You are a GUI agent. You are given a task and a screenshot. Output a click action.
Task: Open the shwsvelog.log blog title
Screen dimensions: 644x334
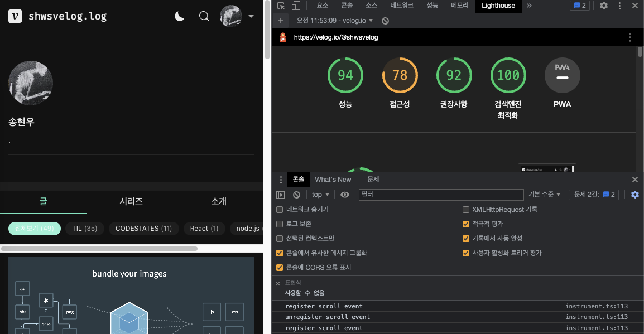[x=68, y=16]
